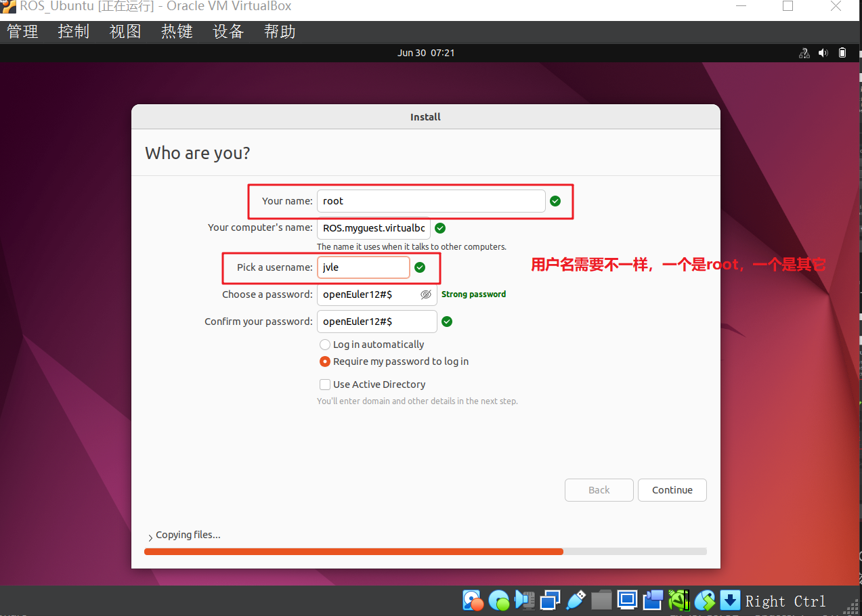This screenshot has height=616, width=862.
Task: Click the Continue button
Action: tap(672, 490)
